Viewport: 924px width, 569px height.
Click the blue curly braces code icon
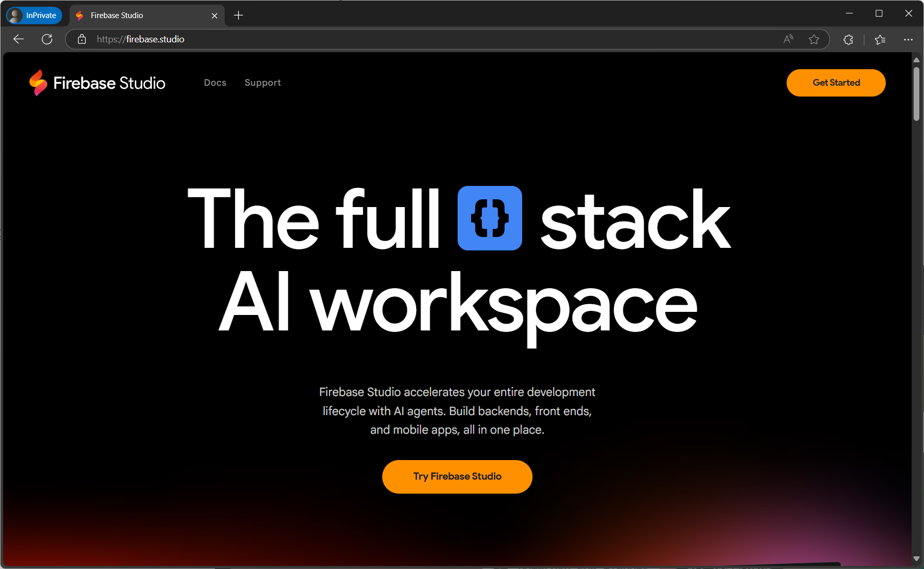click(490, 218)
